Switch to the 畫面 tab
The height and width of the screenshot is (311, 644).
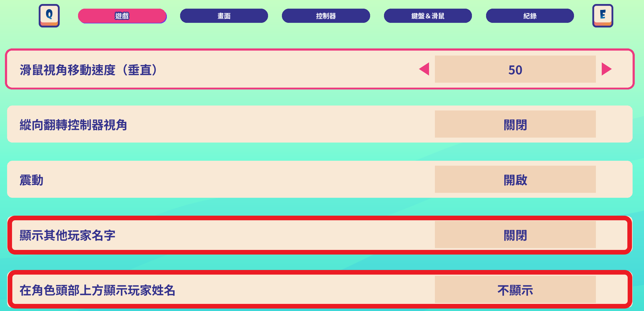224,16
